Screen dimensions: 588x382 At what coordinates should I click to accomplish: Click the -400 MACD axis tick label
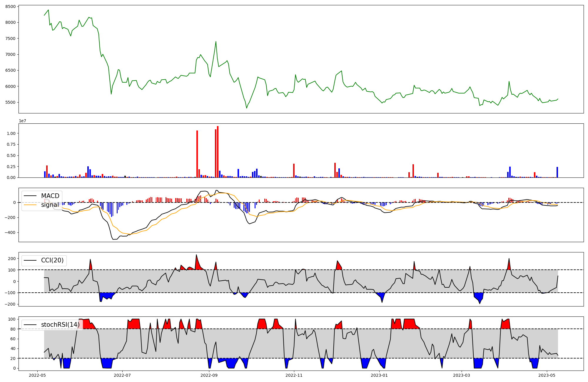tap(10, 233)
